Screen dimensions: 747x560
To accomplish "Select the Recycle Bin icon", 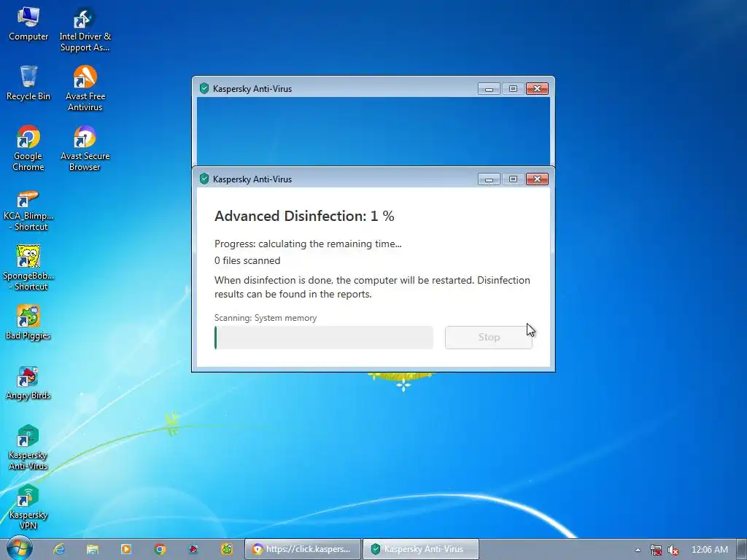I will pyautogui.click(x=28, y=83).
